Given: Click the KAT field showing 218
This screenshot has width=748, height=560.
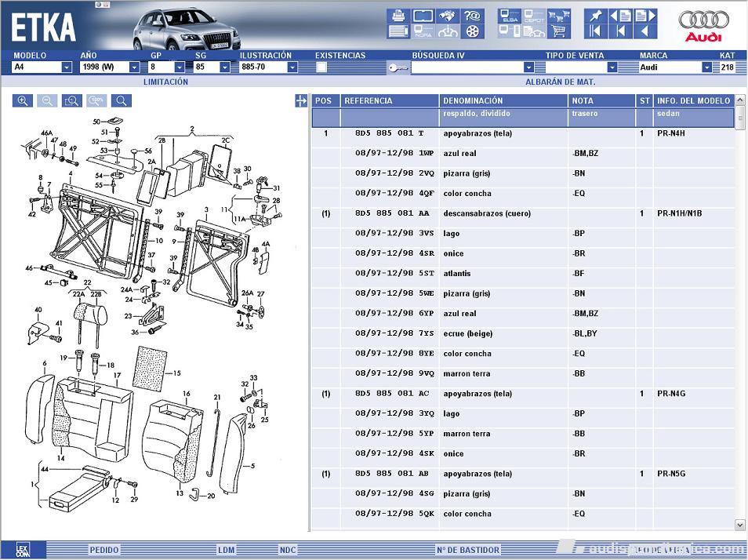Looking at the screenshot, I should coord(727,67).
